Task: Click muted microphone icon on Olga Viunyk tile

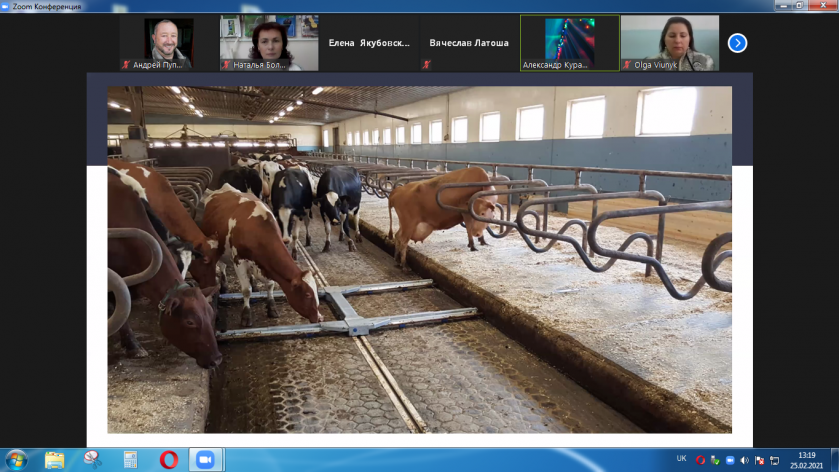Action: pos(627,65)
